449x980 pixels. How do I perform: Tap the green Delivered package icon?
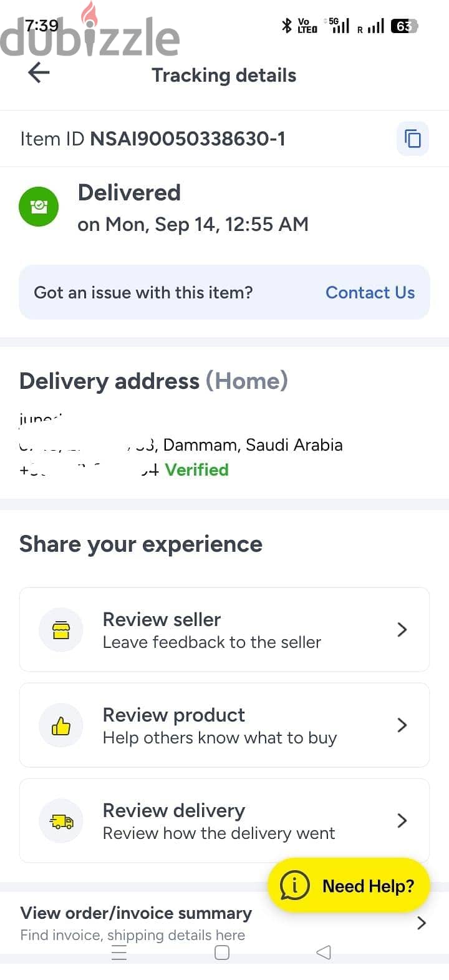39,207
